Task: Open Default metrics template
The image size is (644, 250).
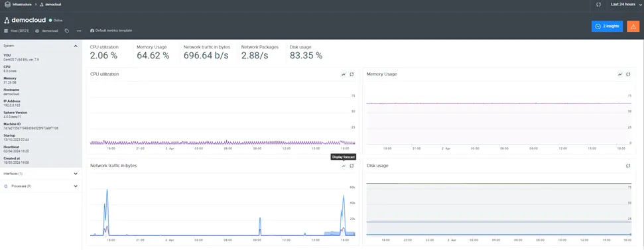Action: 111,31
